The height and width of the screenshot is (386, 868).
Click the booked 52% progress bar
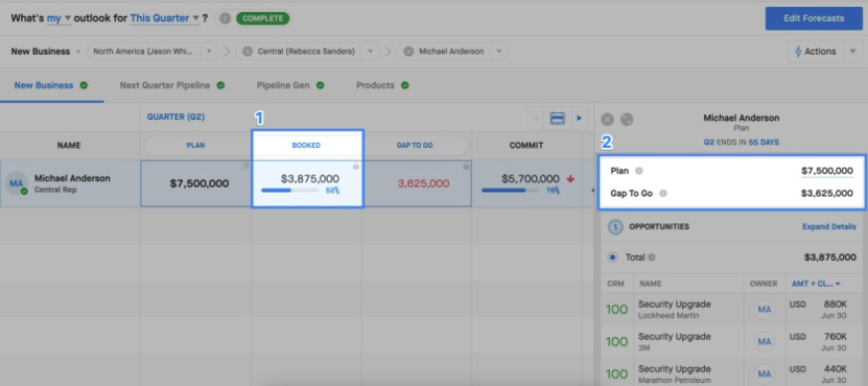coord(290,191)
